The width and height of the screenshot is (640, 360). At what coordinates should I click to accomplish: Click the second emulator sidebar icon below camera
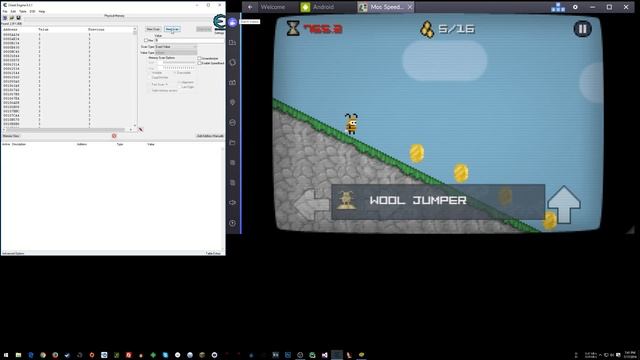(233, 42)
